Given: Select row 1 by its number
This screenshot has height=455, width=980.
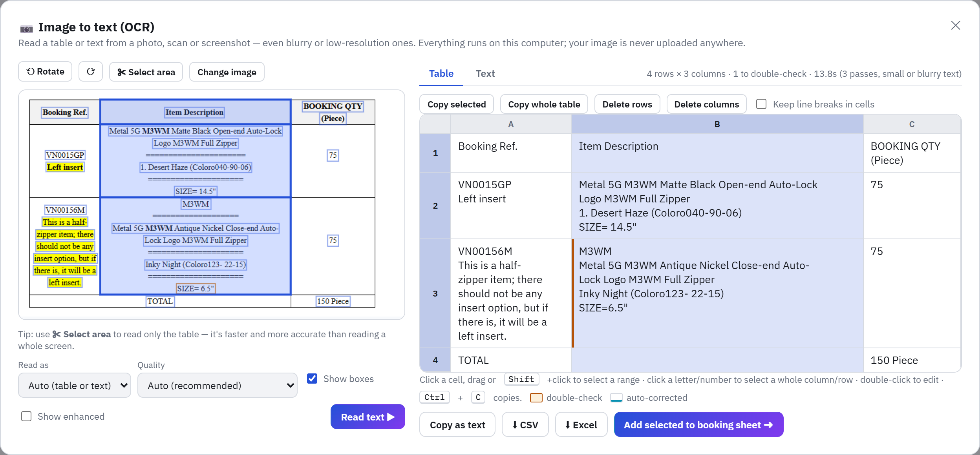Looking at the screenshot, I should pos(435,153).
